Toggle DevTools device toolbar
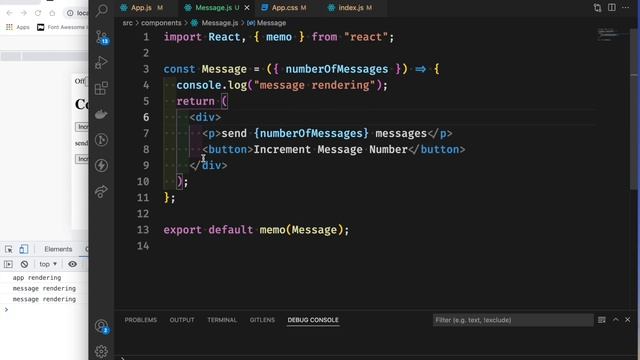The width and height of the screenshot is (640, 360). click(x=24, y=249)
